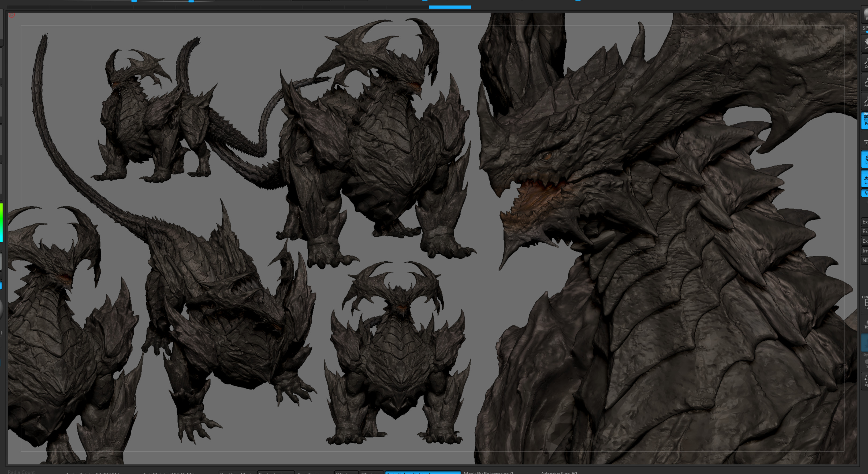
Task: Toggle Local symmetry L.Sym
Action: [865, 179]
